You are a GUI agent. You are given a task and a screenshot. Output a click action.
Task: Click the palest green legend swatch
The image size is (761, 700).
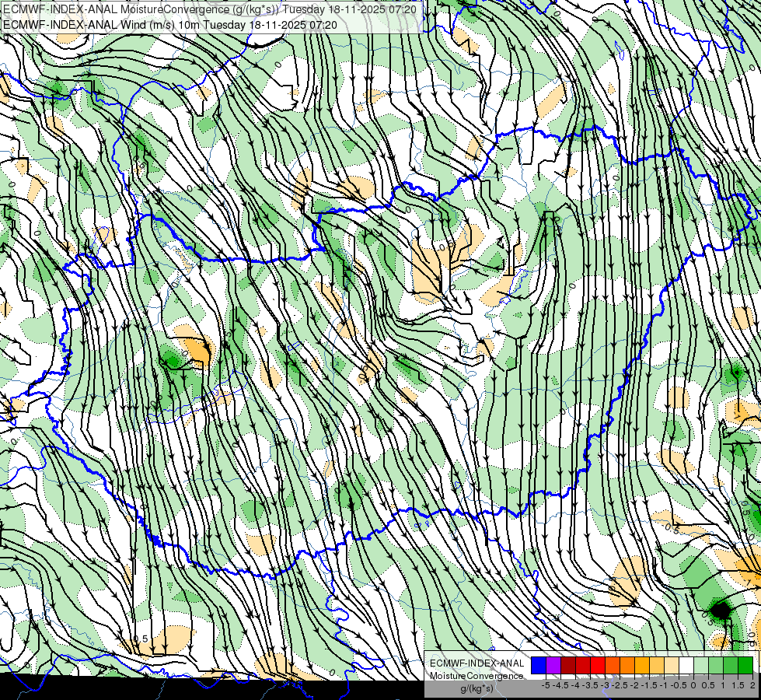[701, 665]
